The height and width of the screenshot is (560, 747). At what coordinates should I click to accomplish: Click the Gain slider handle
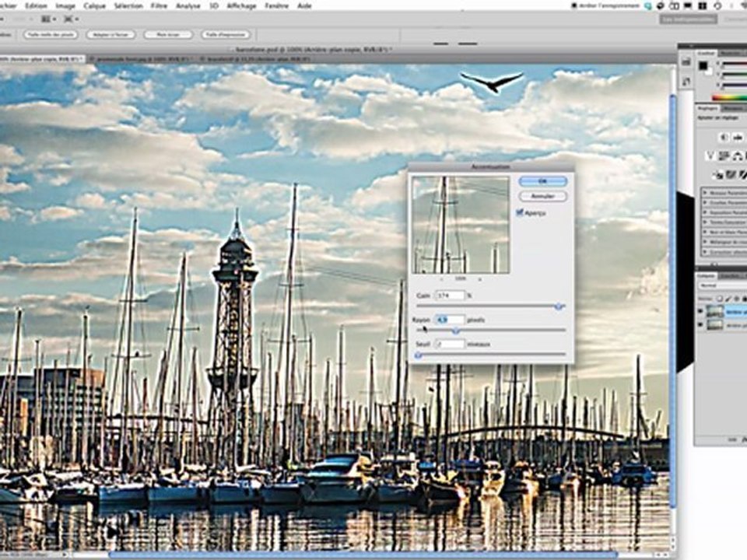pyautogui.click(x=559, y=307)
